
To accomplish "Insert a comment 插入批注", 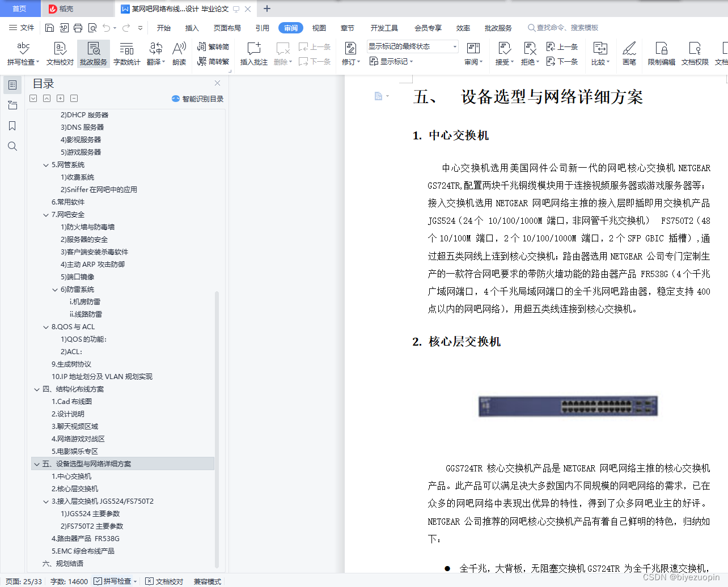I will pos(254,54).
